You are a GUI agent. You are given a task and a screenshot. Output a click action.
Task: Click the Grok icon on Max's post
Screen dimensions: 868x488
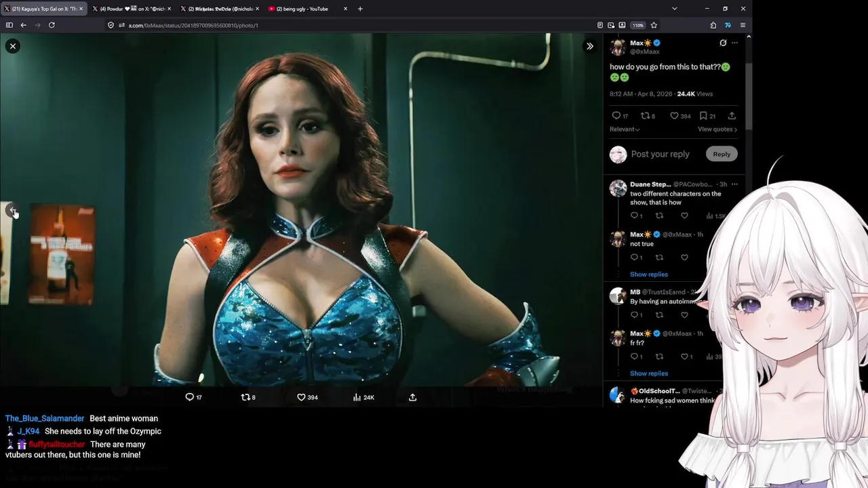(723, 43)
